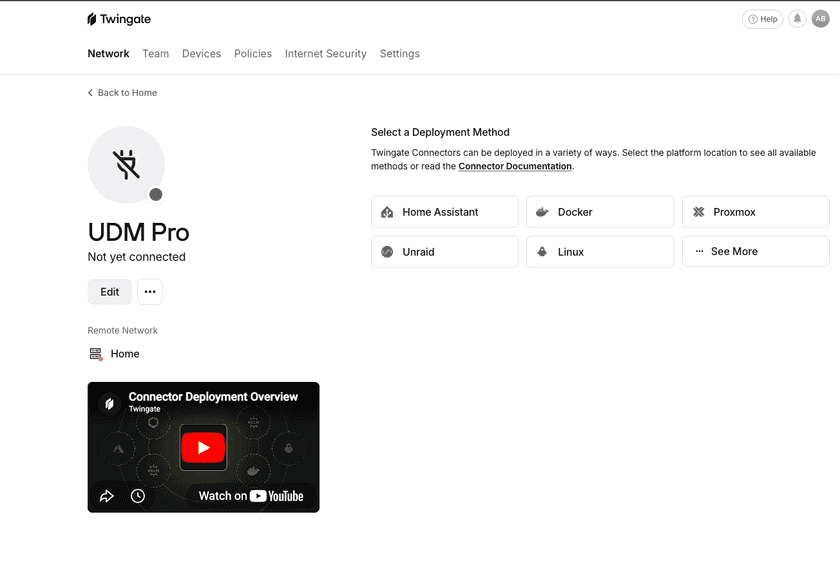Choose Linux deployment method

600,252
